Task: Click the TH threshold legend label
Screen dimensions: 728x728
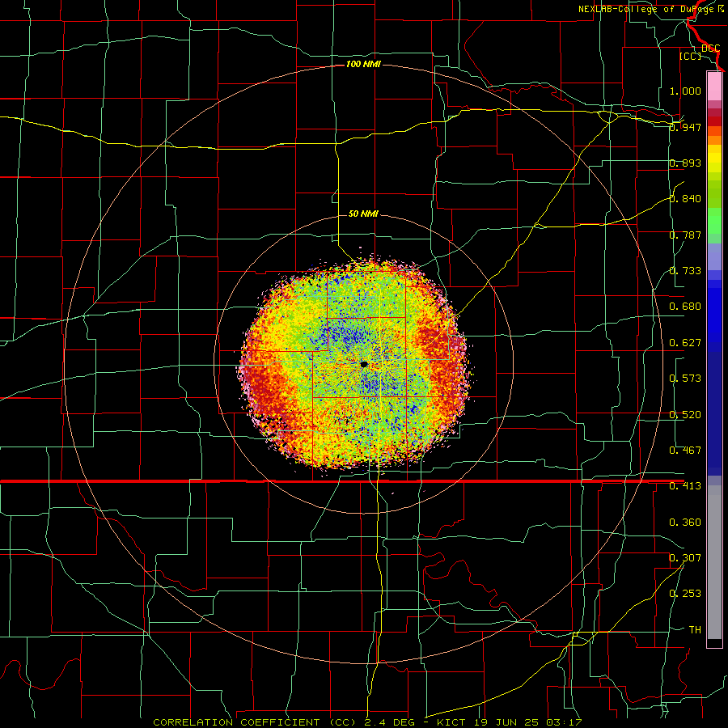Action: [x=695, y=630]
